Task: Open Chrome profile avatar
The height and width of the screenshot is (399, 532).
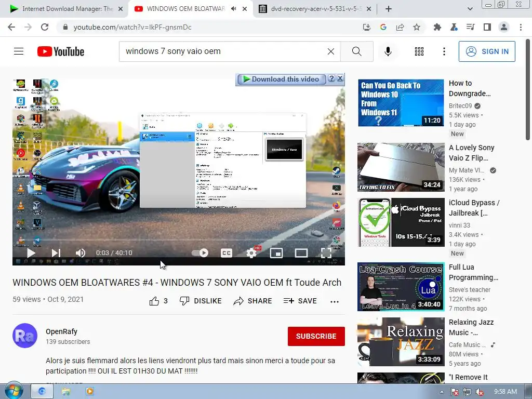Action: [x=504, y=27]
